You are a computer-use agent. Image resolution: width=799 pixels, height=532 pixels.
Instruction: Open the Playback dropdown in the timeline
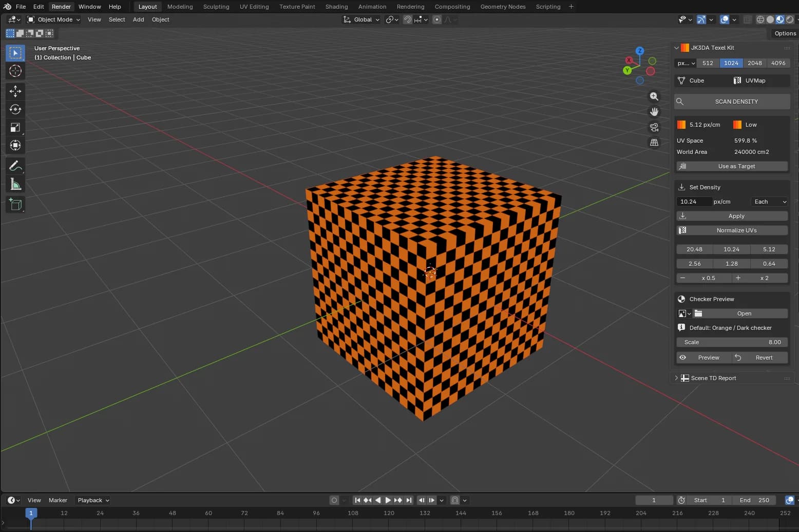tap(93, 500)
